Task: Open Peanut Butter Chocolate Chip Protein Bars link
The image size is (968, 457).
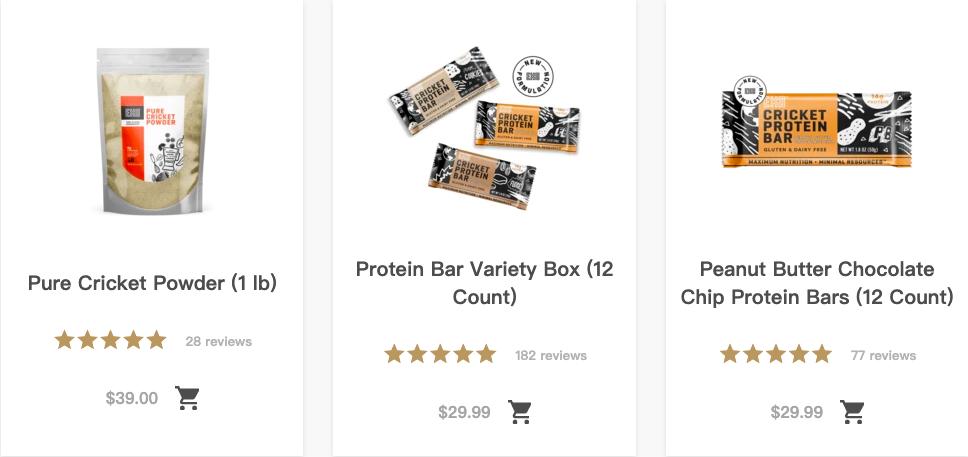Action: click(x=817, y=283)
